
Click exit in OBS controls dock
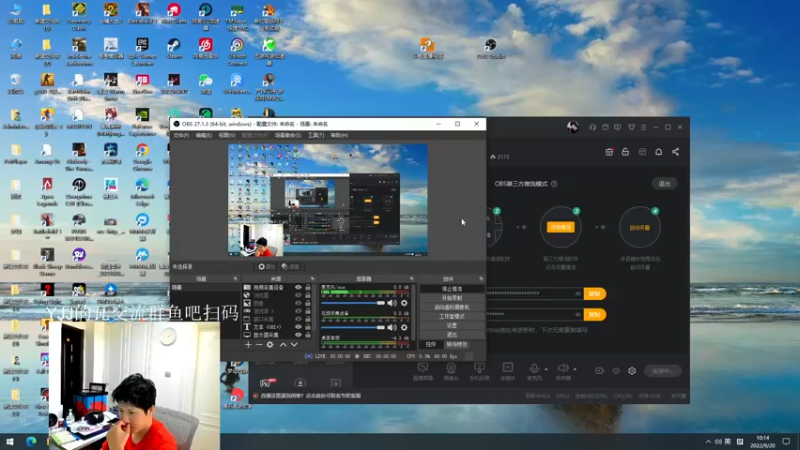(452, 335)
